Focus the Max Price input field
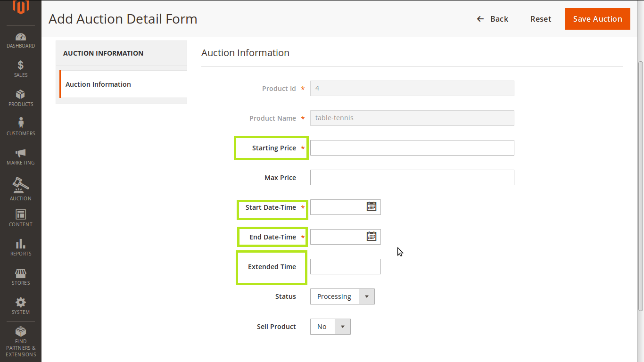Image resolution: width=644 pixels, height=362 pixels. (412, 177)
